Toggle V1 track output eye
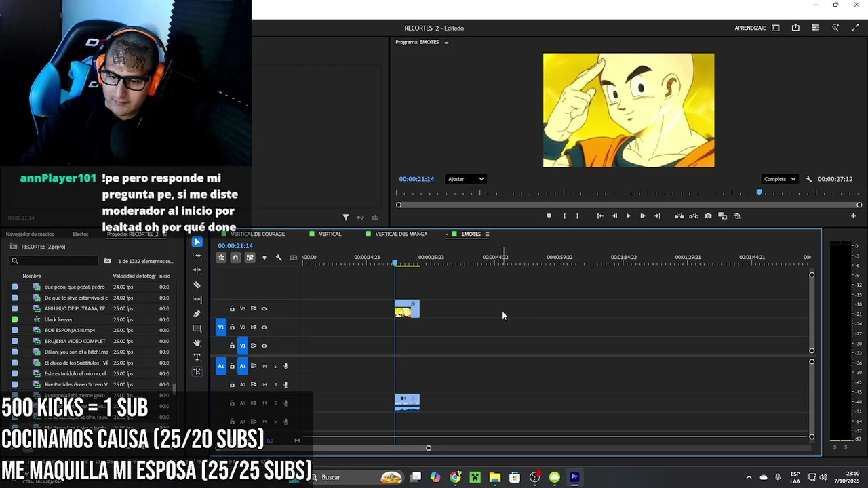This screenshot has height=488, width=868. click(x=264, y=346)
